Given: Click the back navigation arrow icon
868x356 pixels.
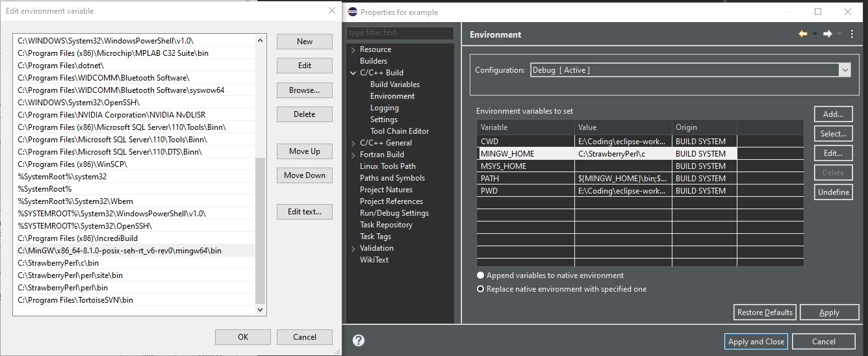Looking at the screenshot, I should coord(803,34).
